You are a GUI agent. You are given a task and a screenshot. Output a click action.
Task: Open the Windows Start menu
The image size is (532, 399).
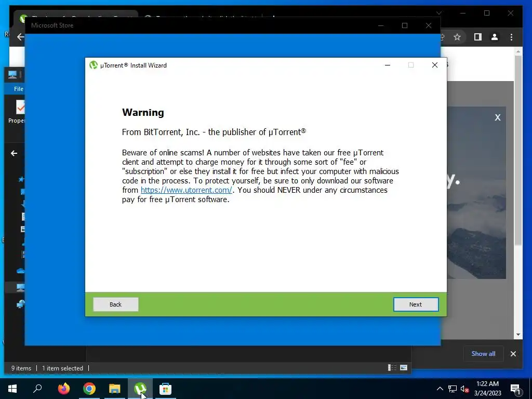[x=12, y=389]
